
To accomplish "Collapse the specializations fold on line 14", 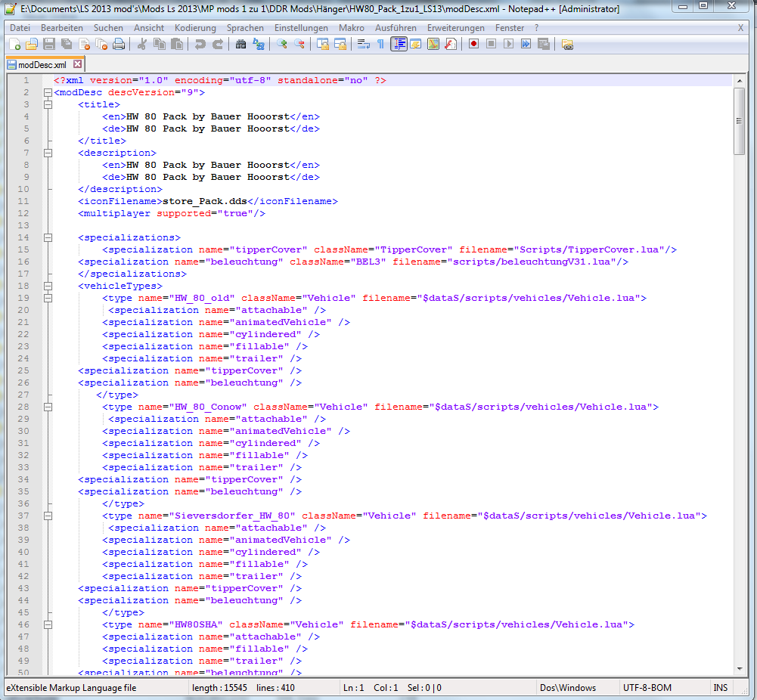I will click(48, 238).
